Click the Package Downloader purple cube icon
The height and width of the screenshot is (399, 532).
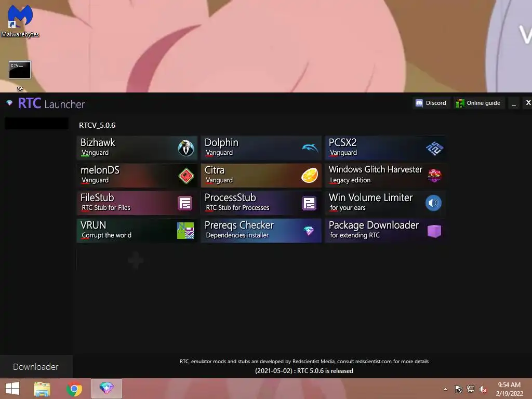[x=434, y=231]
